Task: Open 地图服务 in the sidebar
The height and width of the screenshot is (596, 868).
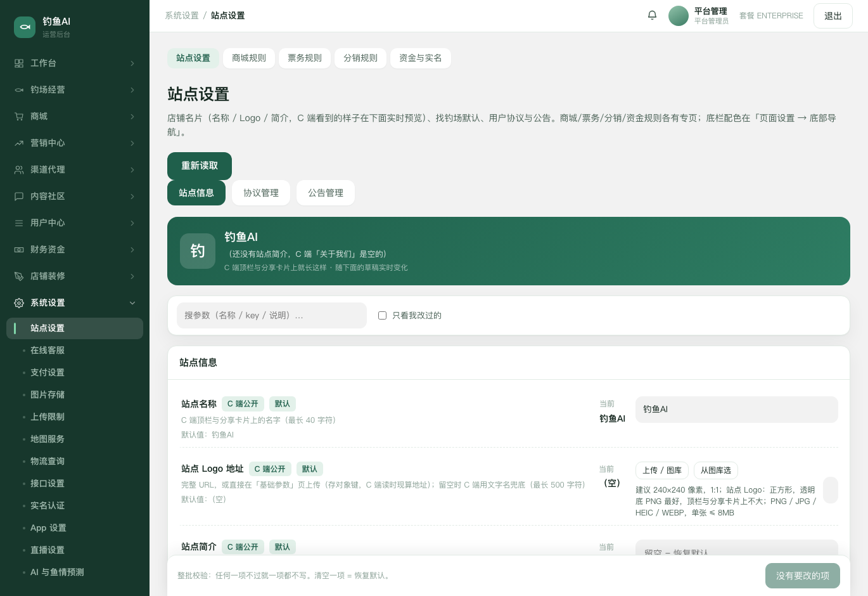Action: pyautogui.click(x=75, y=439)
